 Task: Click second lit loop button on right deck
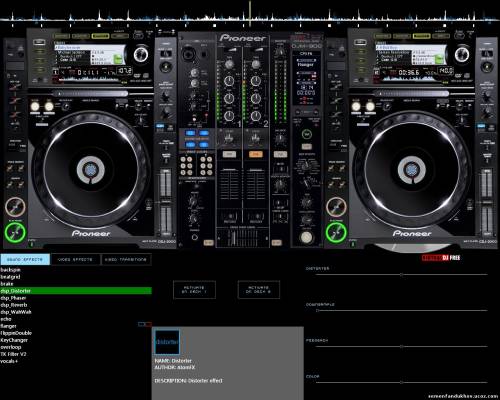370,106
